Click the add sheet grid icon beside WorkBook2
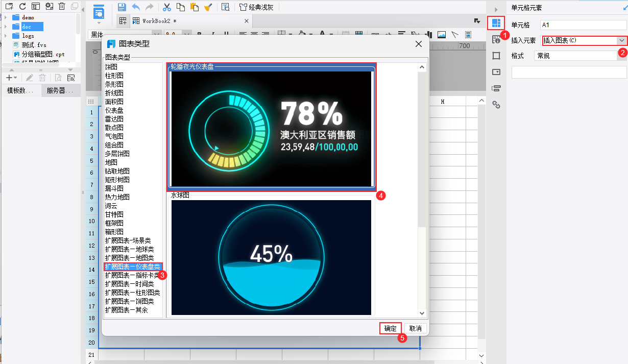Viewport: 628px width, 364px height. tap(123, 21)
